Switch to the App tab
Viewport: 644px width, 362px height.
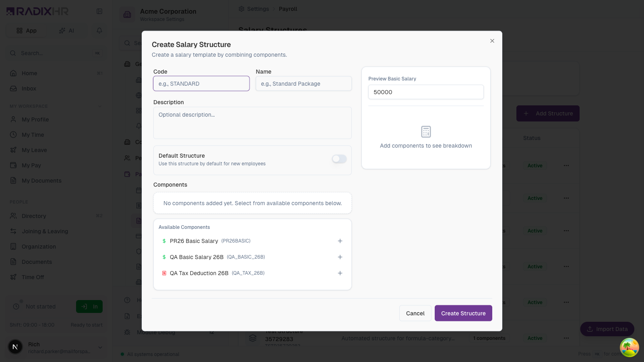[x=27, y=31]
